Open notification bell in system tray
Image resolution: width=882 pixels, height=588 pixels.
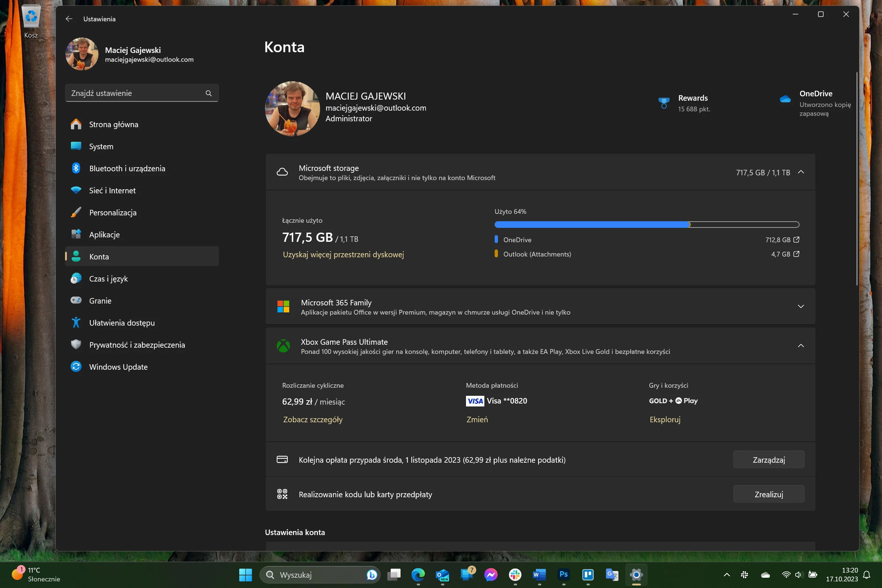click(x=867, y=574)
